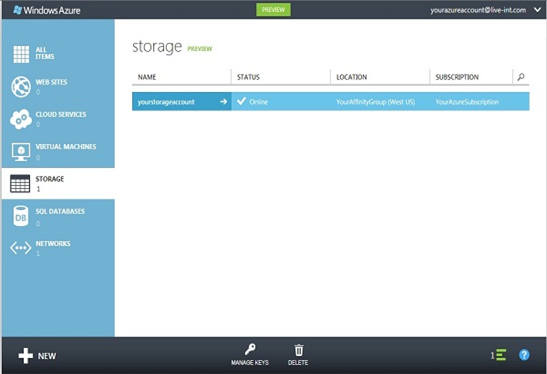
Task: Click DELETE label in bottom bar
Action: [298, 363]
